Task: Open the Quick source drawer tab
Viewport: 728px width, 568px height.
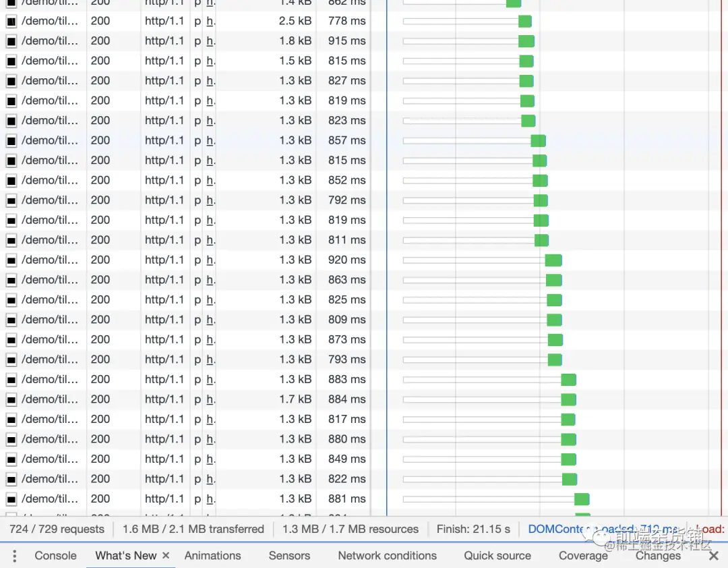Action: 497,555
